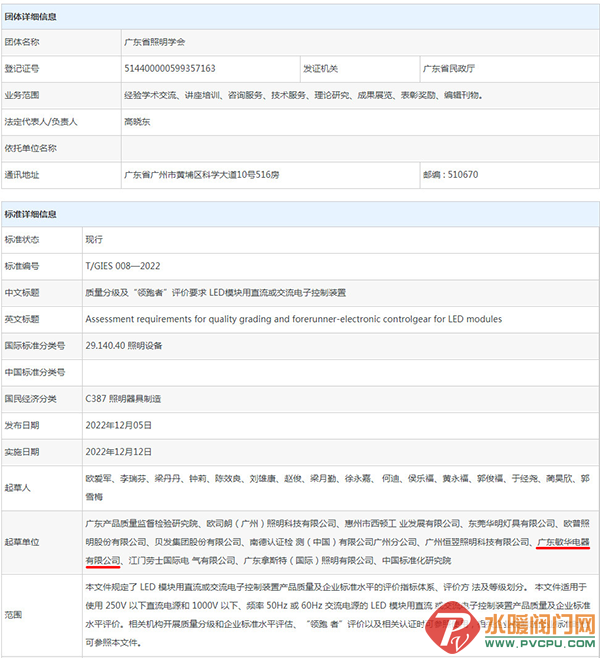
Task: Click organization name 广东省照明学会
Action: click(154, 42)
